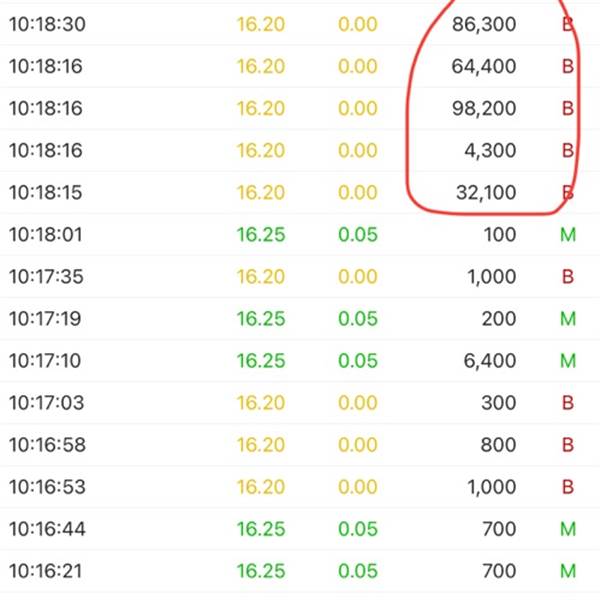Select the 10:17:19 trade row

pos(300,319)
